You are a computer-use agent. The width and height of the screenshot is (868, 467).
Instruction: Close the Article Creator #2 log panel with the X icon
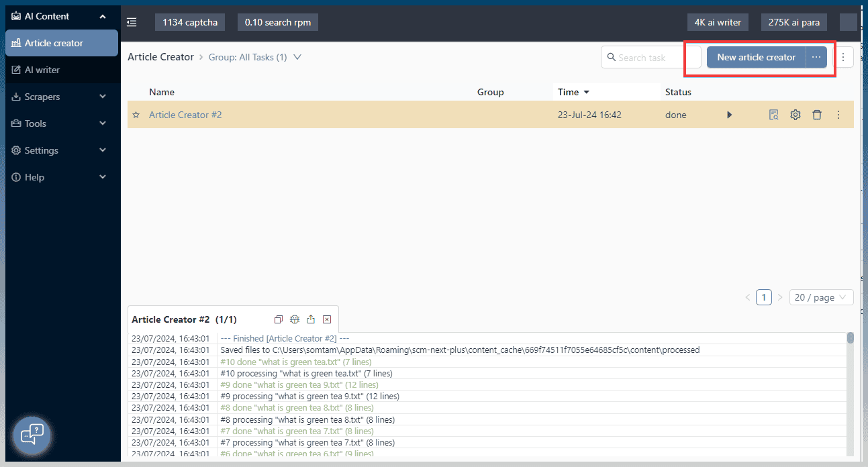coord(327,319)
